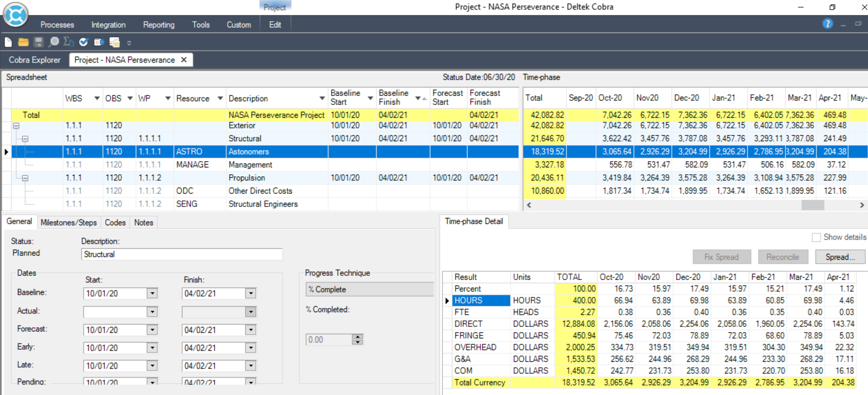The height and width of the screenshot is (395, 868).
Task: Create a new file using the blank page icon
Action: [9, 42]
